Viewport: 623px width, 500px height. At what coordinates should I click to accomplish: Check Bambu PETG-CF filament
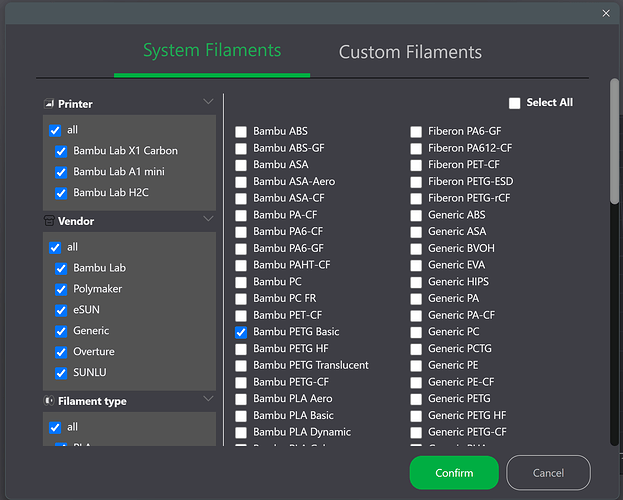click(241, 382)
